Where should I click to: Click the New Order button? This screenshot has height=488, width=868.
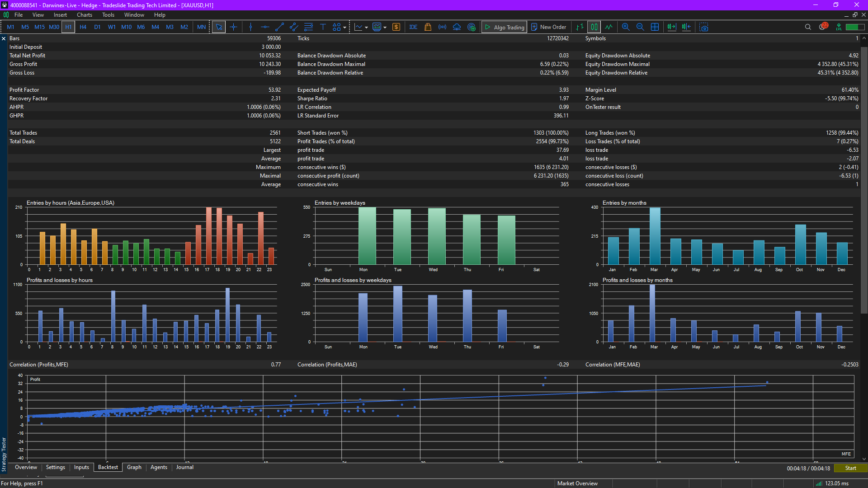548,27
